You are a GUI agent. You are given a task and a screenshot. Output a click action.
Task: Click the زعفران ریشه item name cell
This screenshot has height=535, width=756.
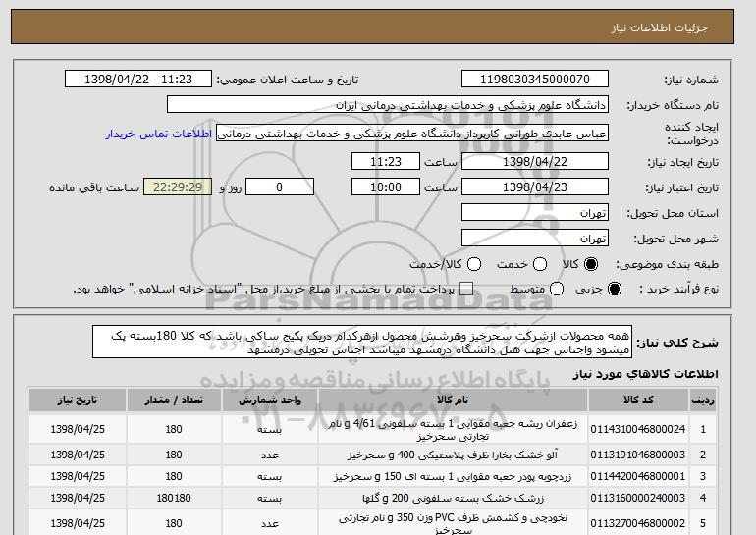(x=453, y=430)
